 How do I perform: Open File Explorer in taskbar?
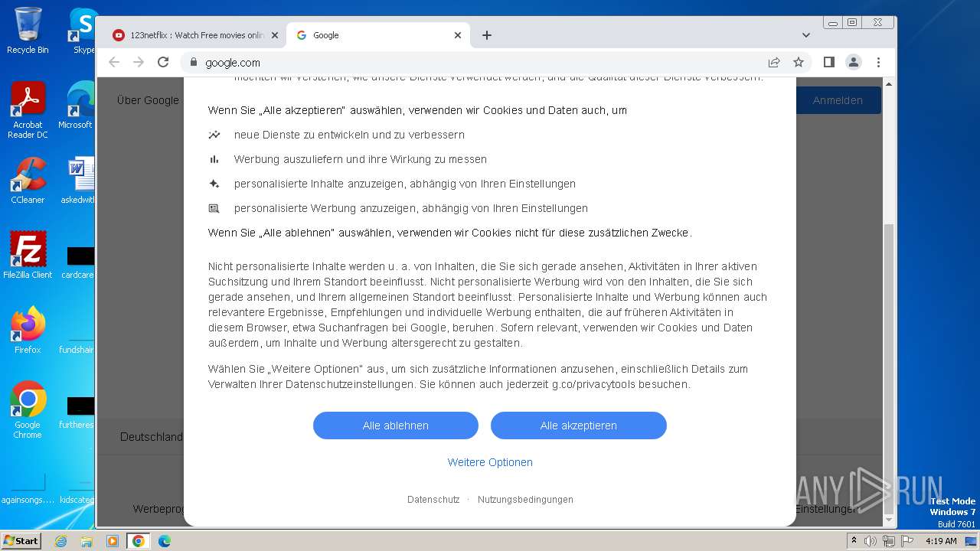[x=87, y=541]
